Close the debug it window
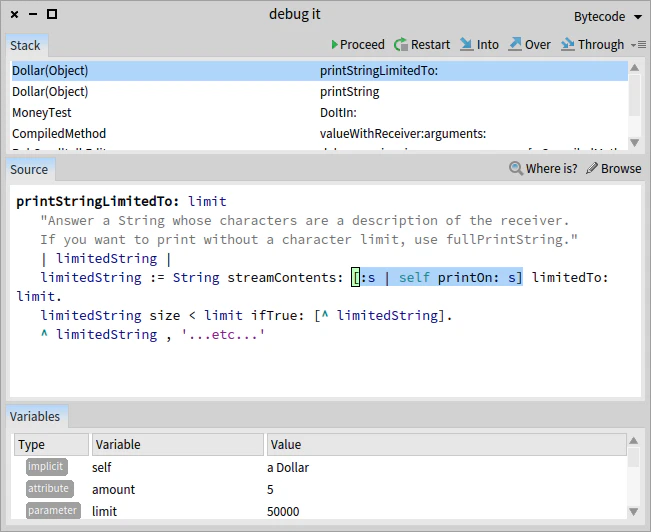 pyautogui.click(x=15, y=15)
